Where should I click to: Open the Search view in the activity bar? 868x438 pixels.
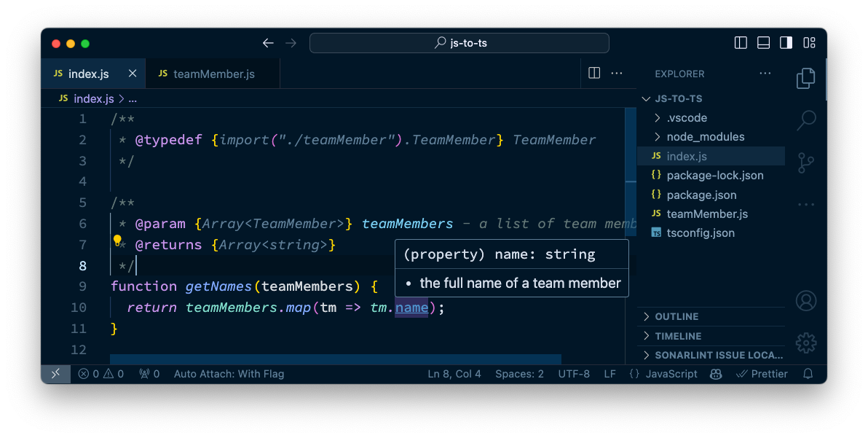[x=806, y=120]
